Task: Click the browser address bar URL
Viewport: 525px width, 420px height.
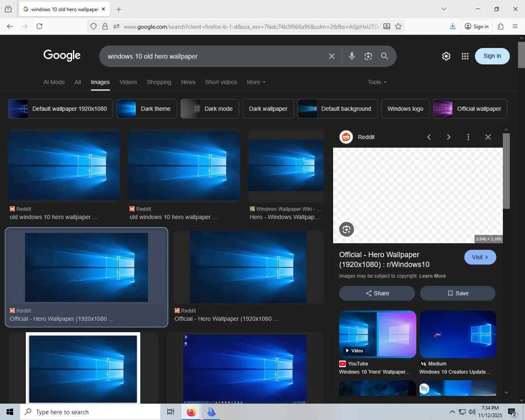Action: pyautogui.click(x=251, y=27)
